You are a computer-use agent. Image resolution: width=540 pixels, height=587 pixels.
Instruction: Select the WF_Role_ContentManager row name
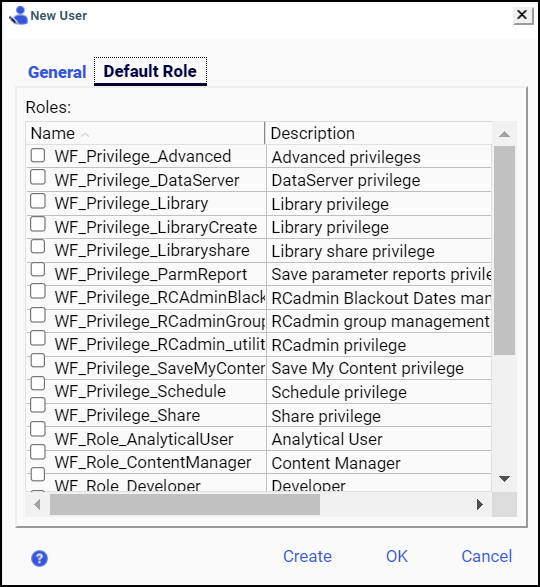tap(153, 462)
